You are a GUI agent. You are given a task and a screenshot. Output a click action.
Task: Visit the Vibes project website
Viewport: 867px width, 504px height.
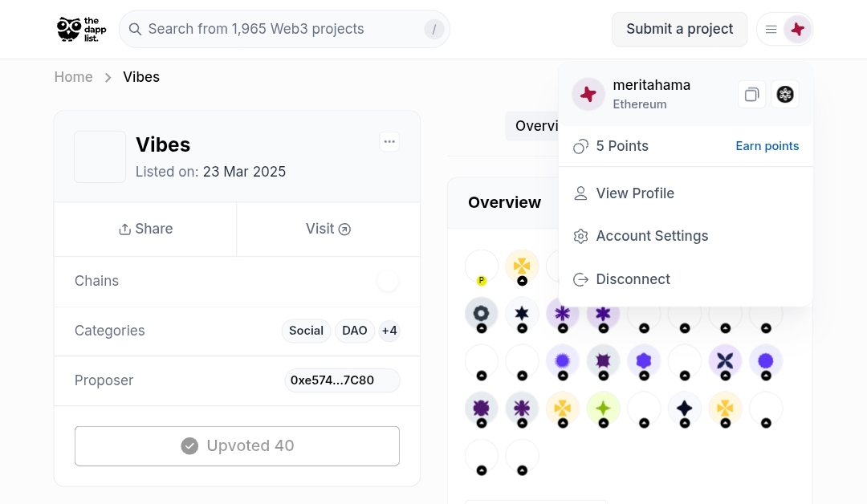point(328,229)
